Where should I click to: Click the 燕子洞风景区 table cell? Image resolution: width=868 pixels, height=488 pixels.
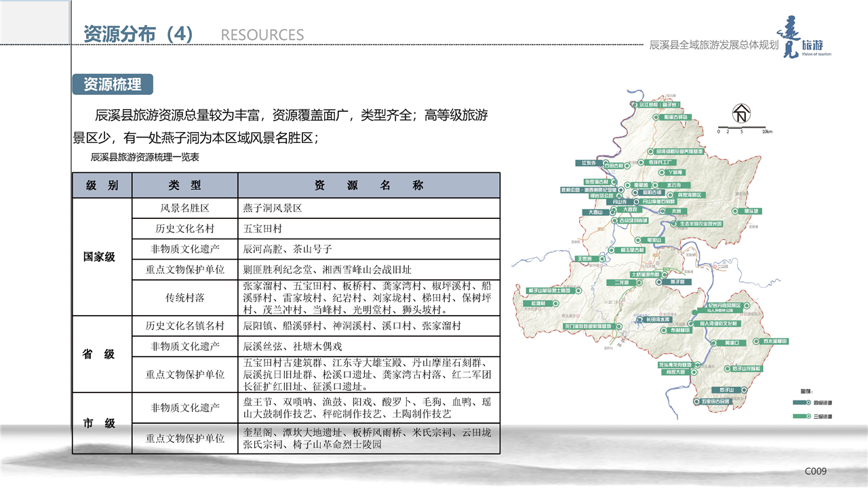pos(368,208)
